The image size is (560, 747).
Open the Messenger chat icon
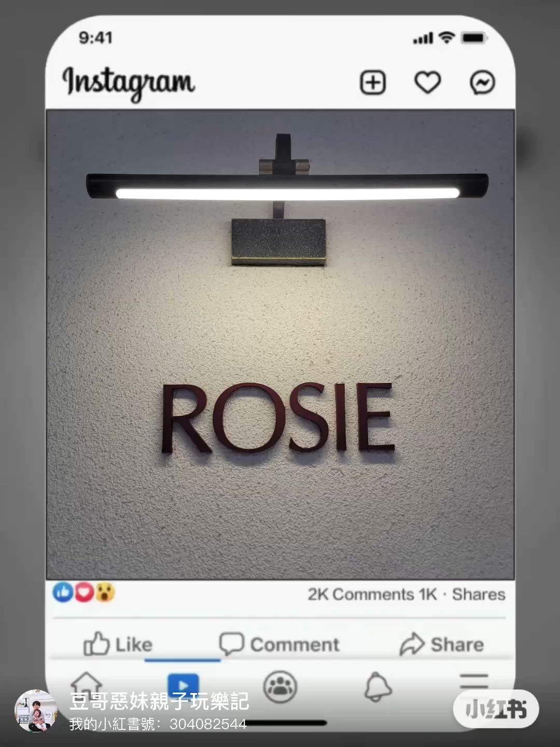click(482, 82)
